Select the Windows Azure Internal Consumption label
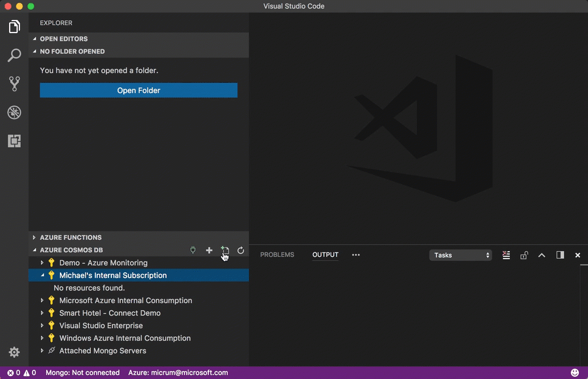 coord(125,338)
